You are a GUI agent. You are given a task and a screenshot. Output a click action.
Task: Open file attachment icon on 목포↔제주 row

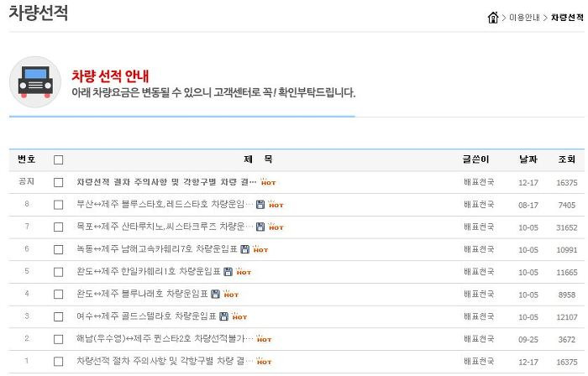coord(260,227)
